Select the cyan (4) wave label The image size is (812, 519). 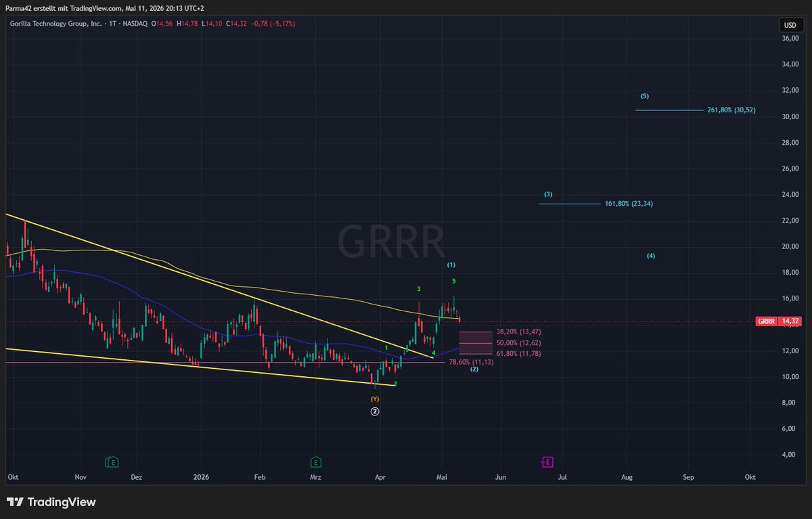tap(651, 256)
